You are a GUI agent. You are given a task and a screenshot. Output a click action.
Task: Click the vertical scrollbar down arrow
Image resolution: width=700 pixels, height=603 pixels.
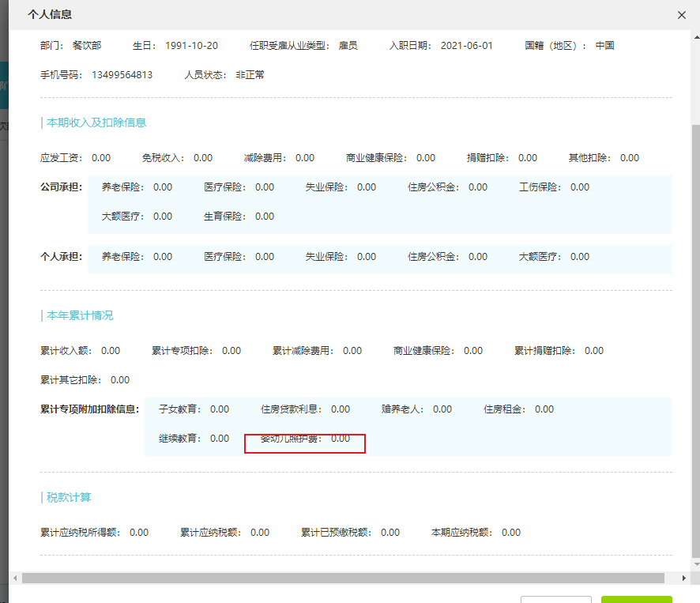(695, 564)
